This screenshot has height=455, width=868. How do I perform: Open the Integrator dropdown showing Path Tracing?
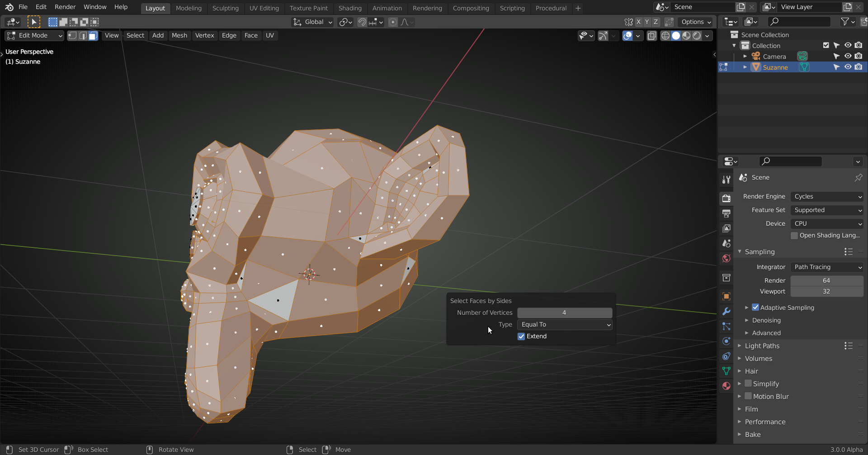pyautogui.click(x=827, y=267)
